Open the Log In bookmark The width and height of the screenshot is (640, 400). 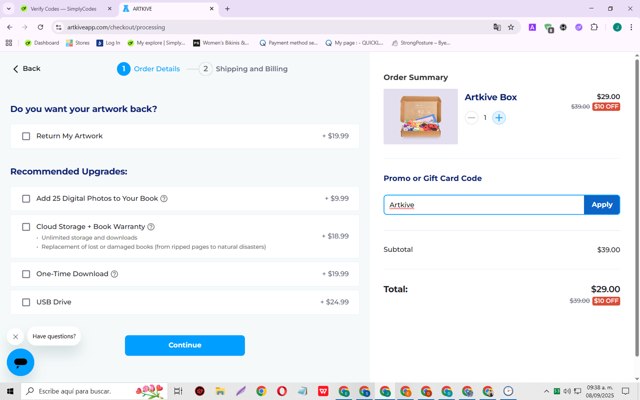(108, 43)
